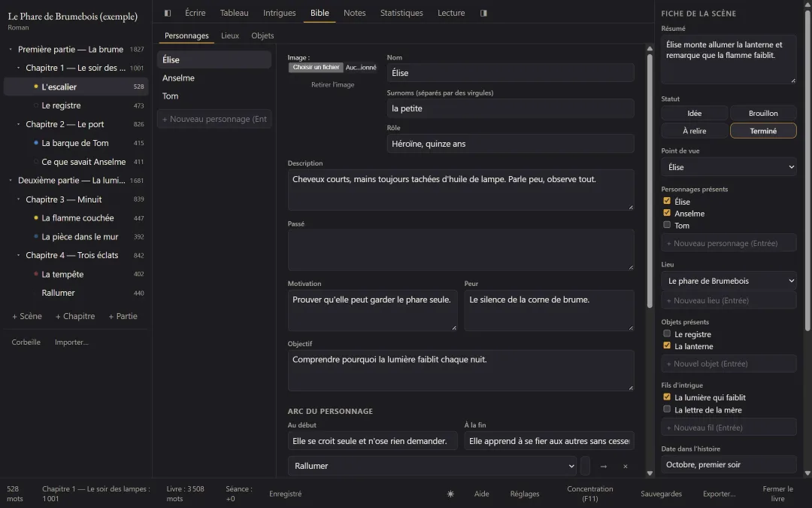812x508 pixels.
Task: Open the Lieu dropdown showing Le phare de Brumebois
Action: tap(729, 281)
